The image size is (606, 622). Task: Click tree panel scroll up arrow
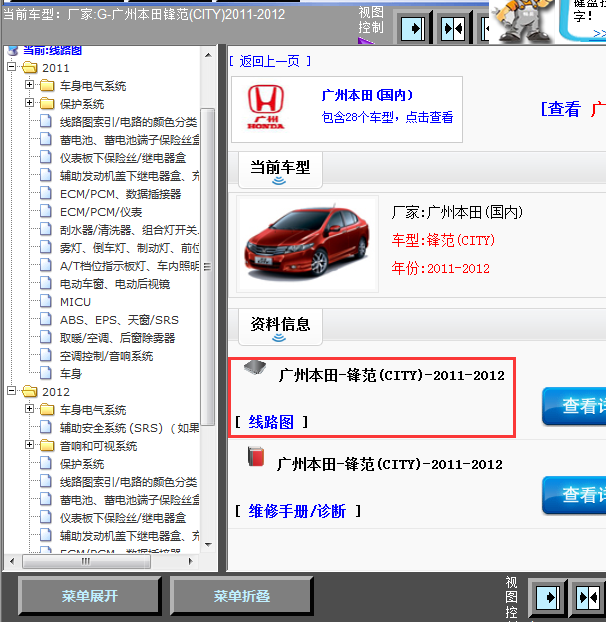click(x=208, y=55)
